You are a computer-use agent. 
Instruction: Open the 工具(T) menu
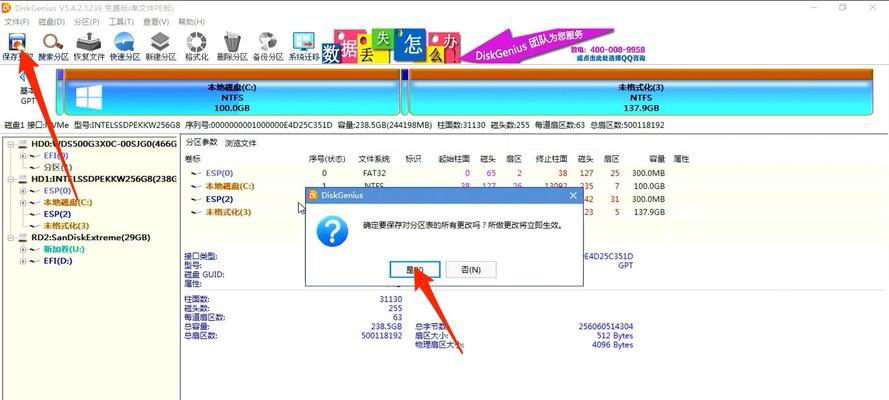coord(121,22)
